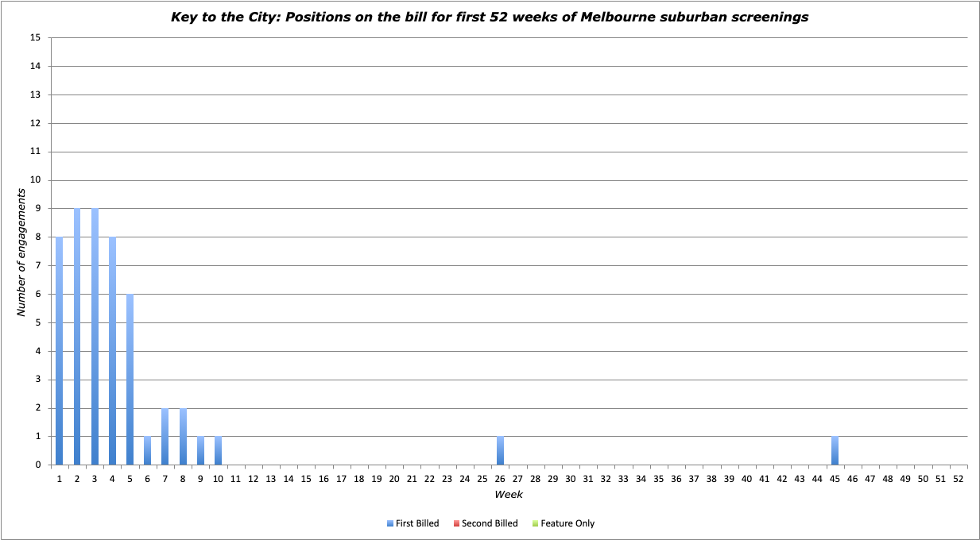
Task: Click the week 7 bar
Action: [165, 437]
